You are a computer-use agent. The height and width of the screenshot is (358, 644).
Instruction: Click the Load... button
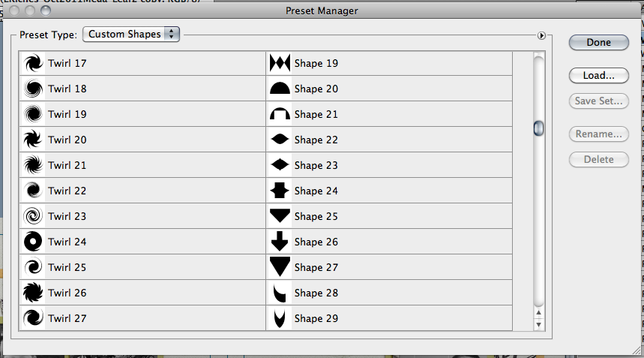(x=598, y=76)
